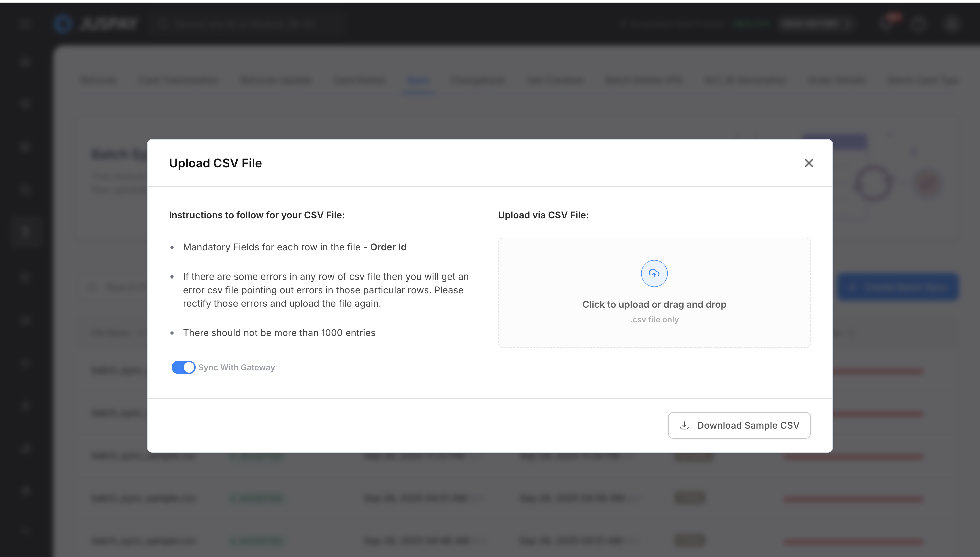
Task: Download the sample CSV
Action: (739, 425)
